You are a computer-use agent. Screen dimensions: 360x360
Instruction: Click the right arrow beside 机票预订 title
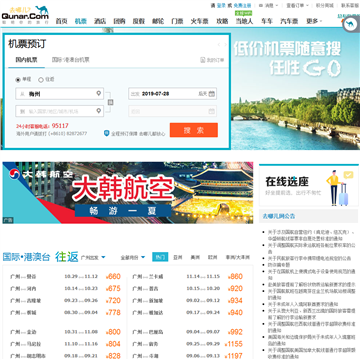coord(226,44)
